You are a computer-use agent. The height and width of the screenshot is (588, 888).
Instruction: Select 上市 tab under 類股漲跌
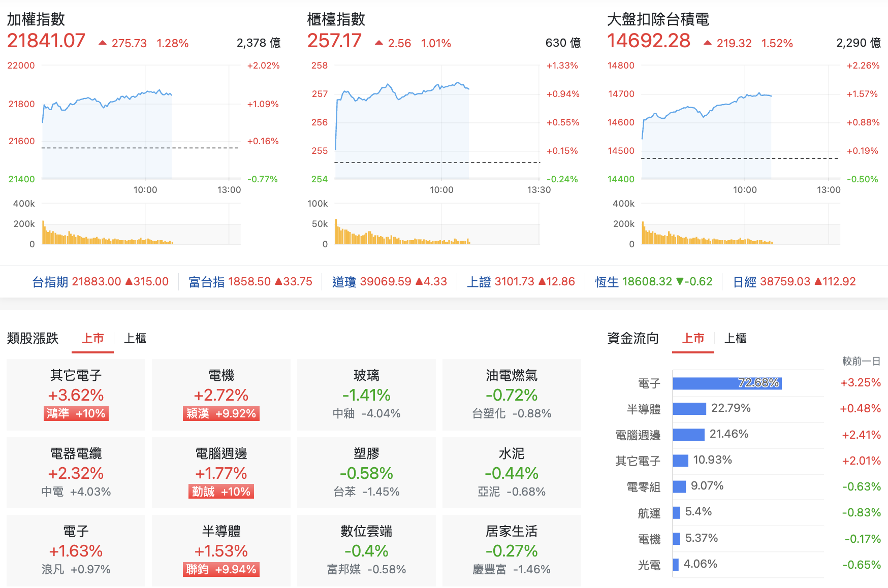pos(93,338)
